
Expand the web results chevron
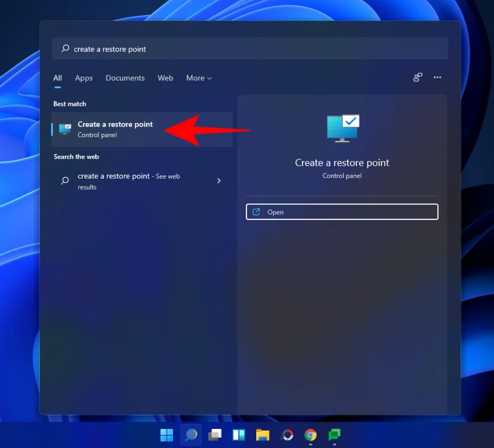click(219, 180)
